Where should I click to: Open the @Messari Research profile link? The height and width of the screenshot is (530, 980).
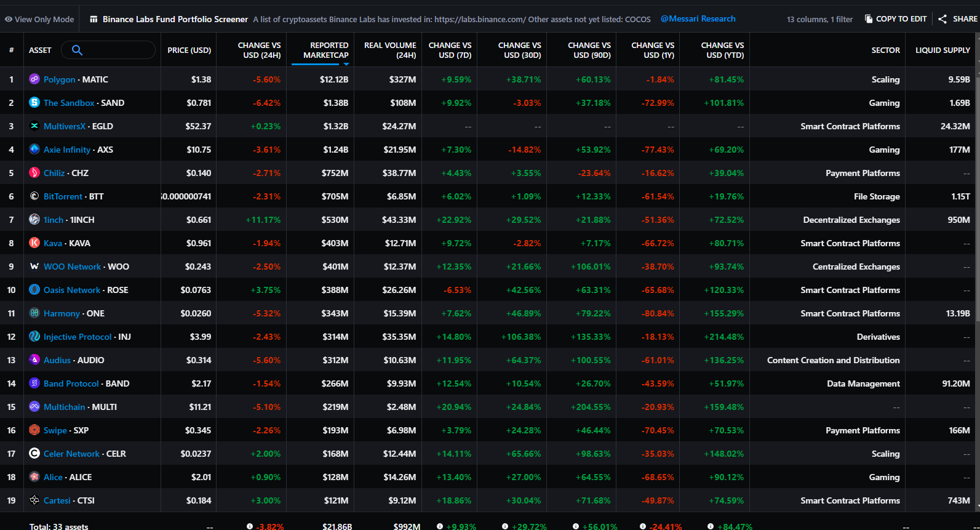click(698, 19)
